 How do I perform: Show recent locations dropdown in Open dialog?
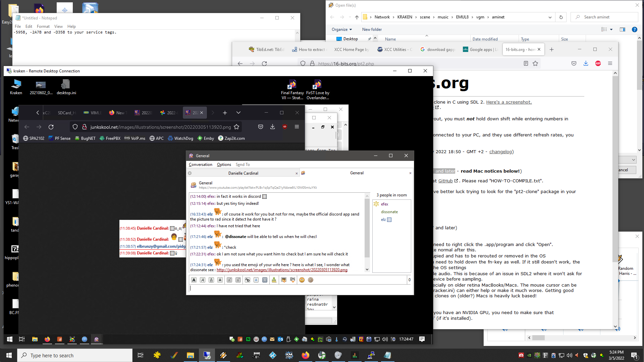pos(350,17)
